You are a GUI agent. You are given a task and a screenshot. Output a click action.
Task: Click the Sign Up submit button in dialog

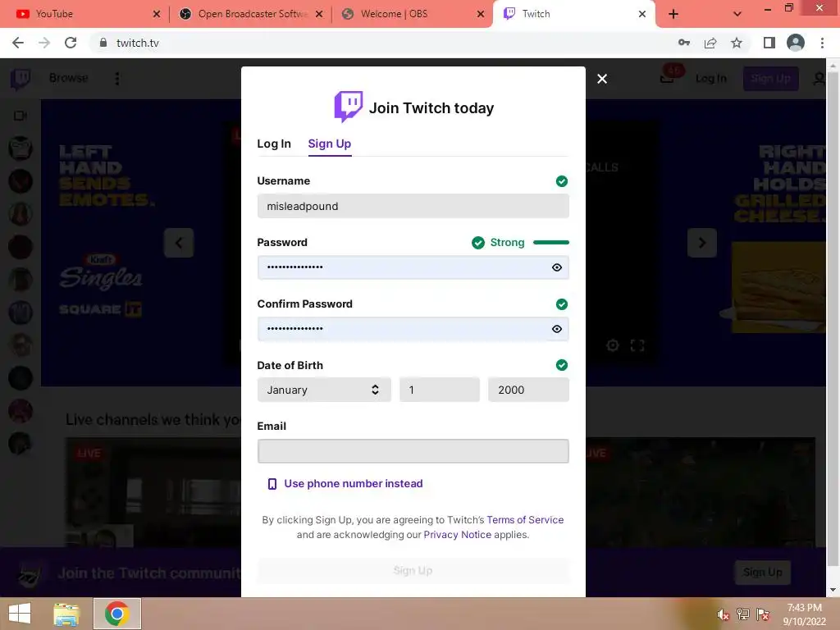[x=413, y=571]
